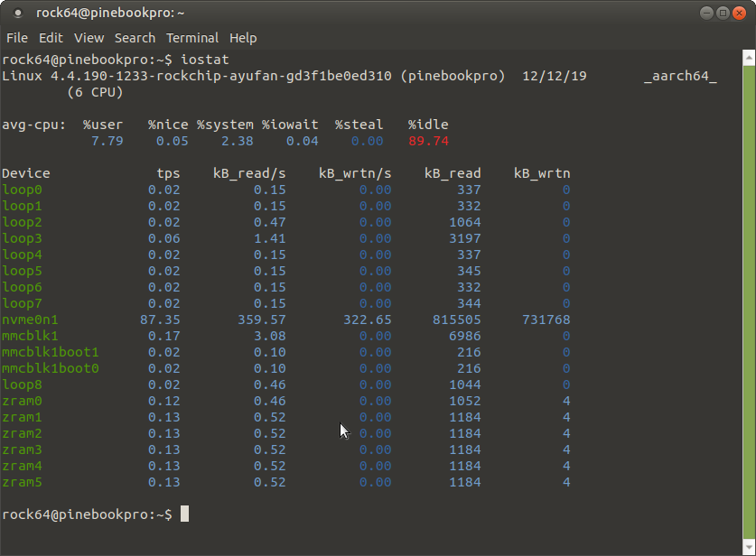Open the Help menu

point(243,38)
